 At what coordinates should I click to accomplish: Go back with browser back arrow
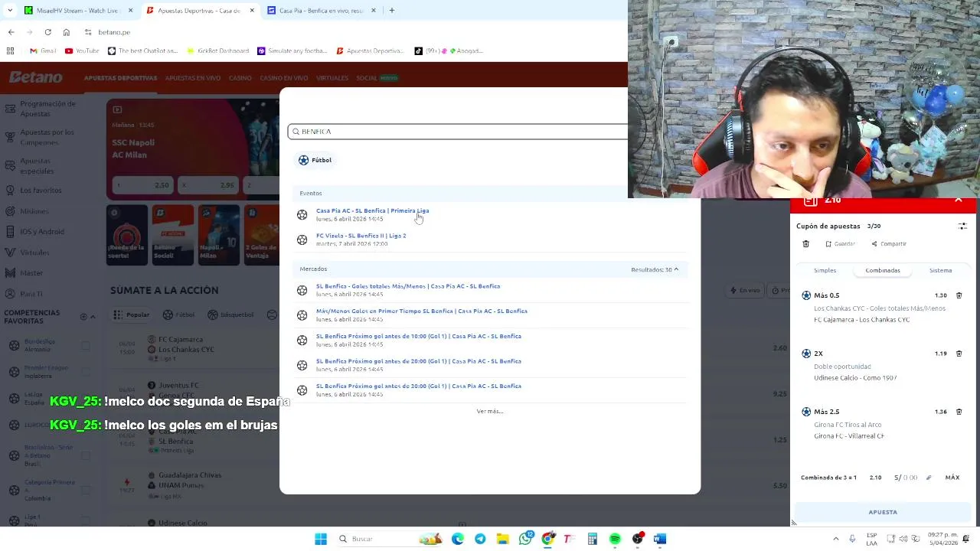11,32
